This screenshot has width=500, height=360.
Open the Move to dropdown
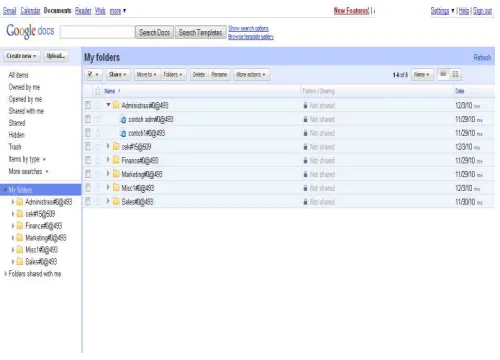tap(146, 75)
